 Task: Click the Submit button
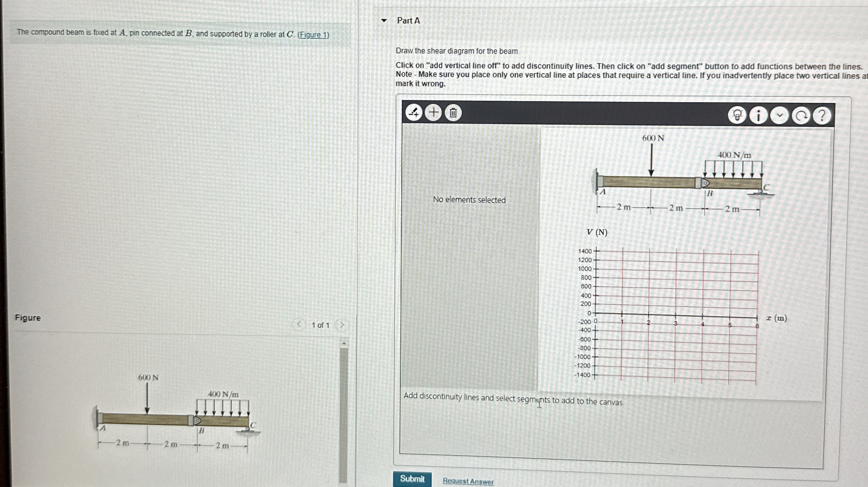(x=412, y=479)
